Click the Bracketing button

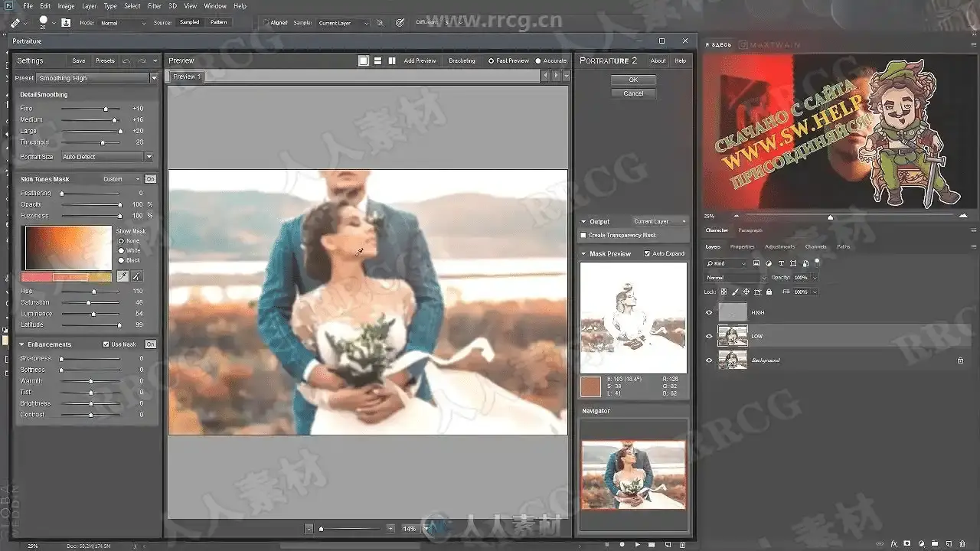[462, 60]
